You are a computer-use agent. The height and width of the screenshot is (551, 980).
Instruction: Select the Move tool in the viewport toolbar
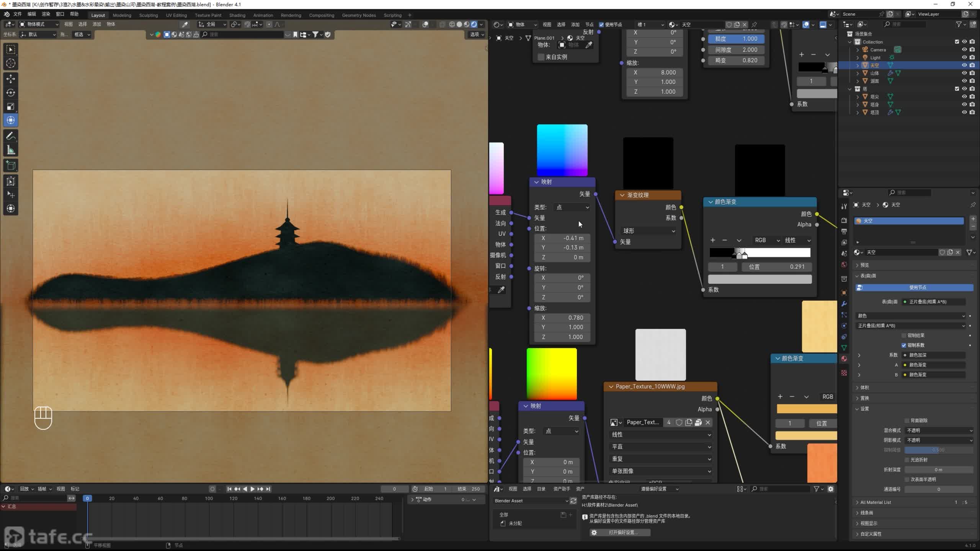coord(11,79)
